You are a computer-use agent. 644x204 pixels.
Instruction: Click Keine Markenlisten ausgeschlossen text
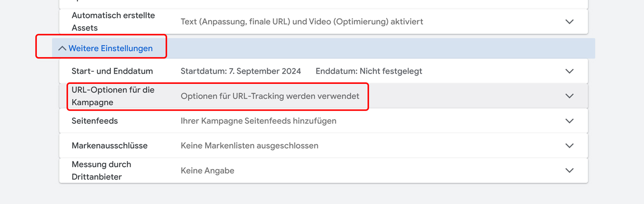249,146
